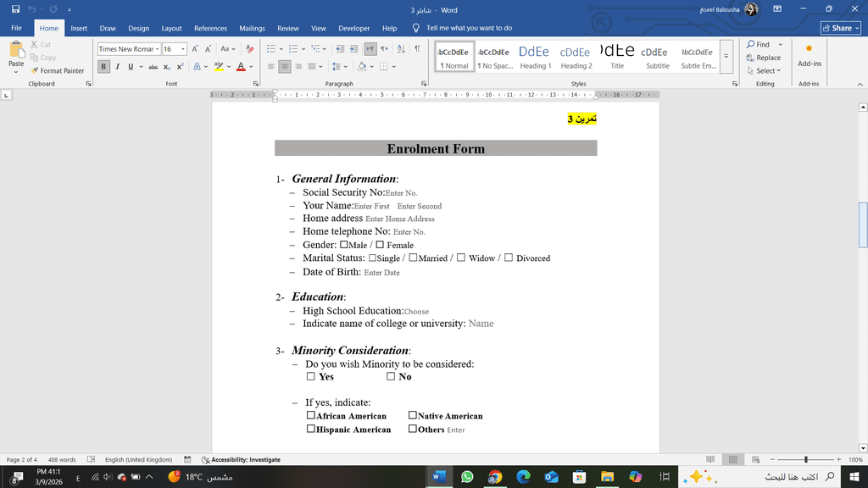Open the Numbering list dropdown arrow
The image size is (868, 488).
click(303, 48)
